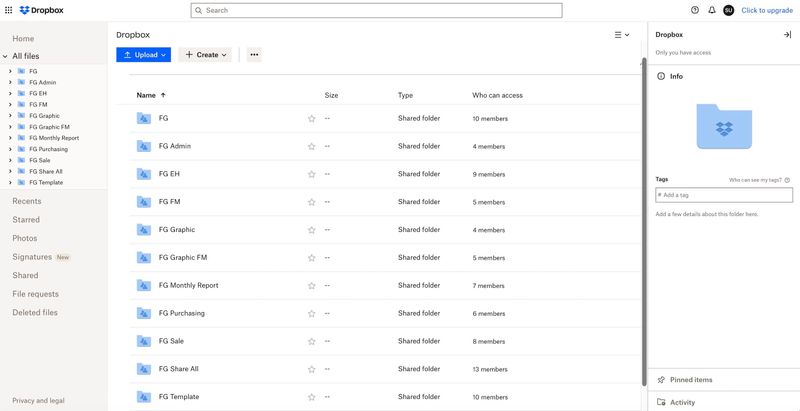This screenshot has width=800, height=411.
Task: Open the notifications bell
Action: coord(712,10)
